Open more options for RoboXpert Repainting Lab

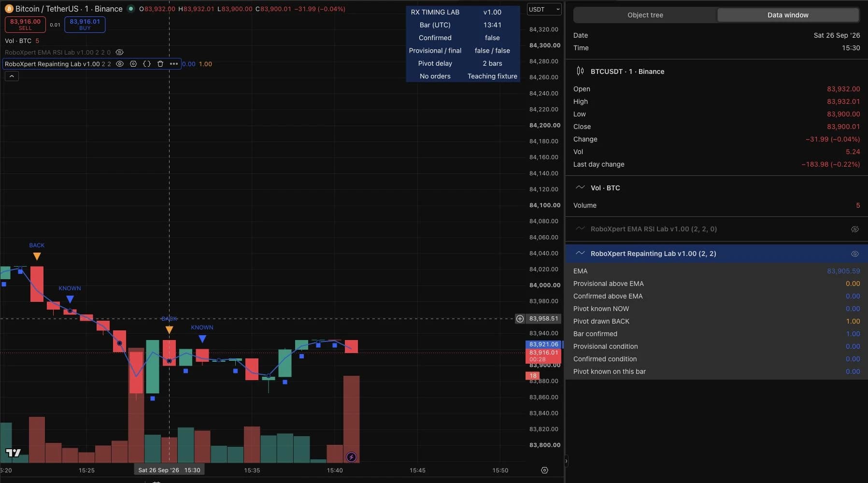(x=174, y=64)
